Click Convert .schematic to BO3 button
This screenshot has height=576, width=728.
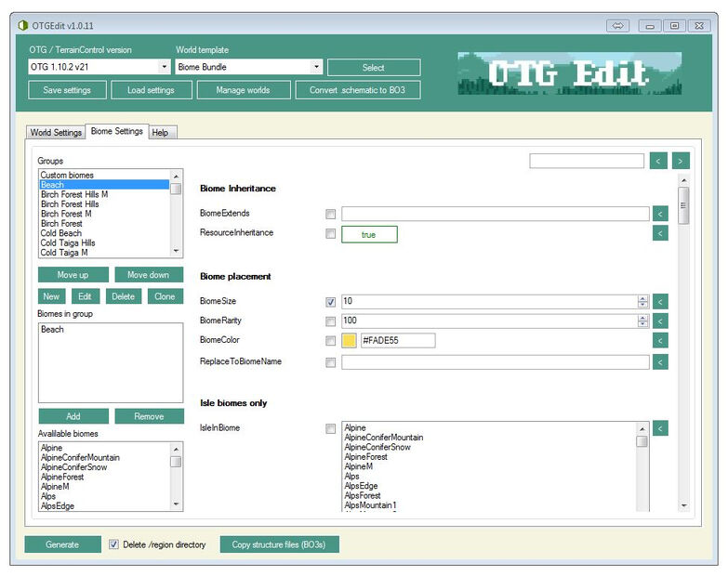[358, 90]
